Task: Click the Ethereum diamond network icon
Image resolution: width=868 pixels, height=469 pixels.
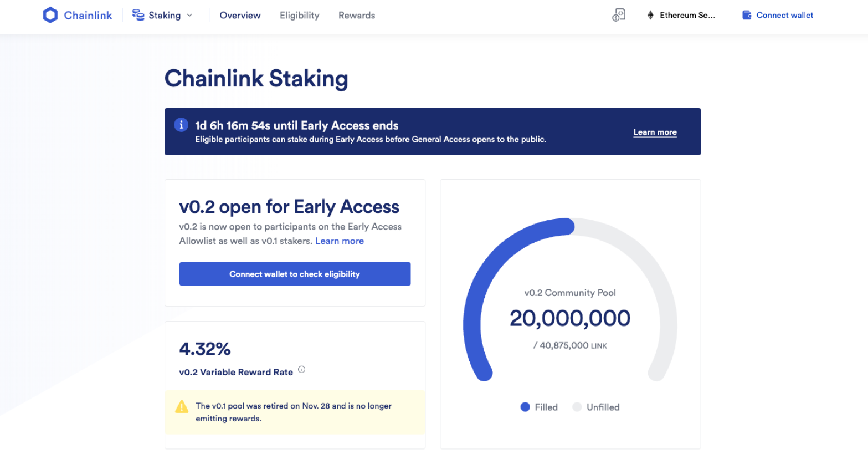Action: point(650,15)
